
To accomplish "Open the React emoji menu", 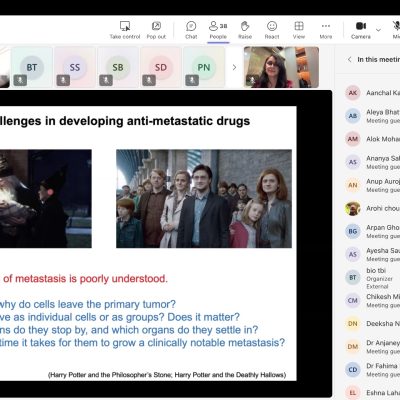I will pos(272,30).
